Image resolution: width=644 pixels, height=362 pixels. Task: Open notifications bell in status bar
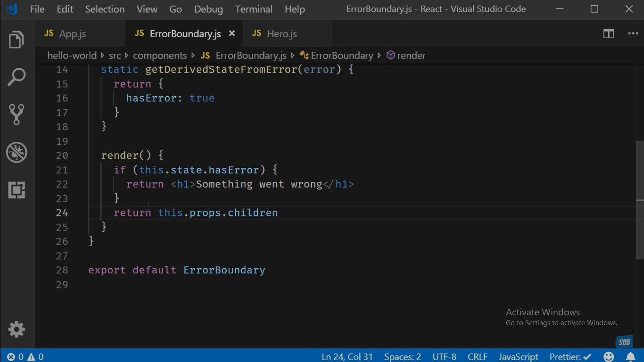coord(630,357)
